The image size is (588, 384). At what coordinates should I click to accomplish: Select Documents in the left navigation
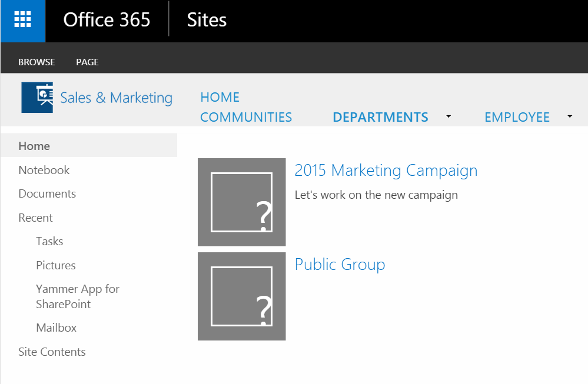47,193
